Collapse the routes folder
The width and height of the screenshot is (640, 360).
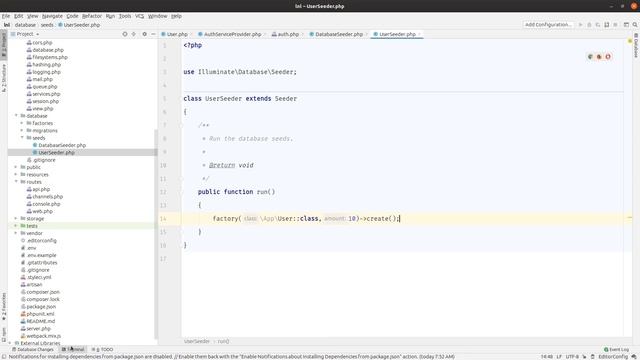(16, 182)
